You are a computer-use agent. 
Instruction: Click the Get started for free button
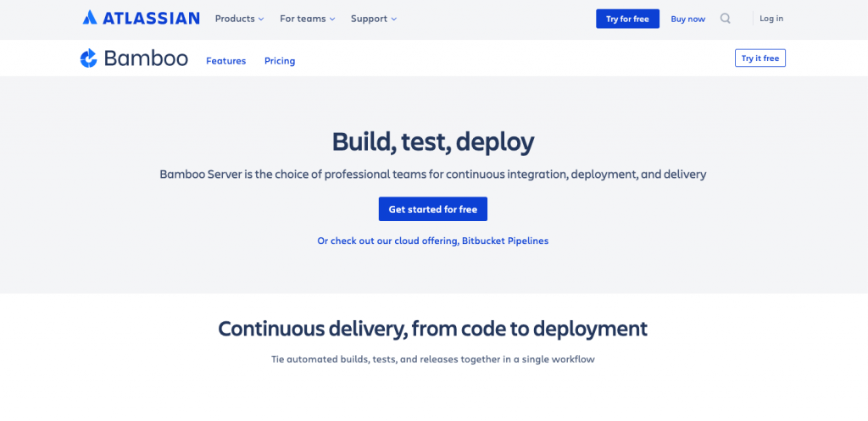click(433, 209)
